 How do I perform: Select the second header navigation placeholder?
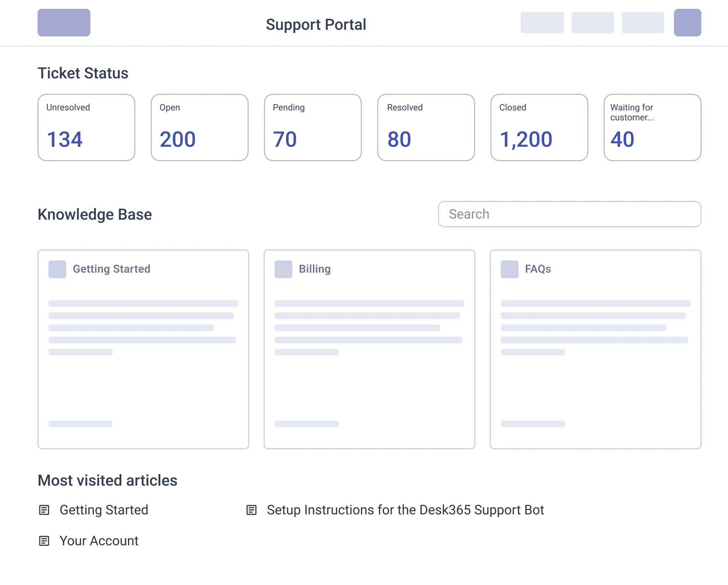coord(593,23)
